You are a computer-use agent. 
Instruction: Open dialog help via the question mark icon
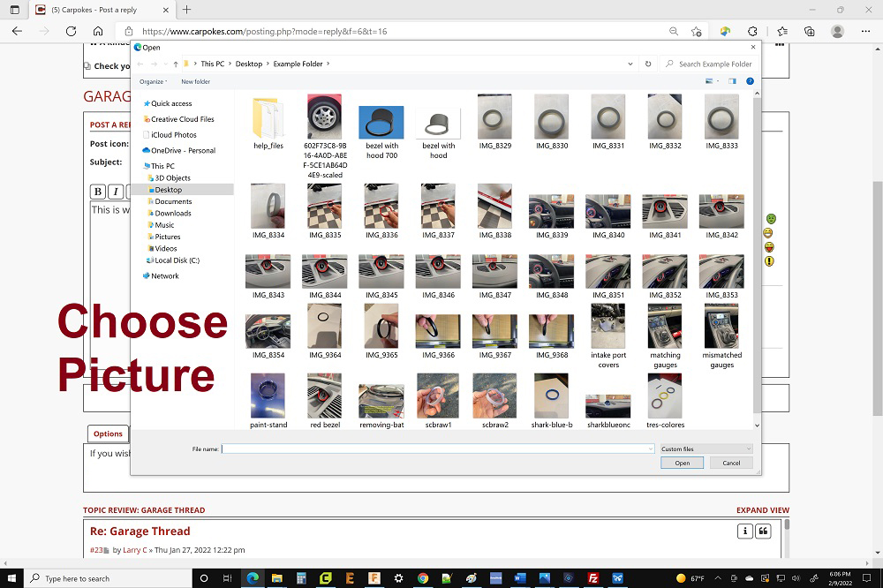pyautogui.click(x=750, y=80)
